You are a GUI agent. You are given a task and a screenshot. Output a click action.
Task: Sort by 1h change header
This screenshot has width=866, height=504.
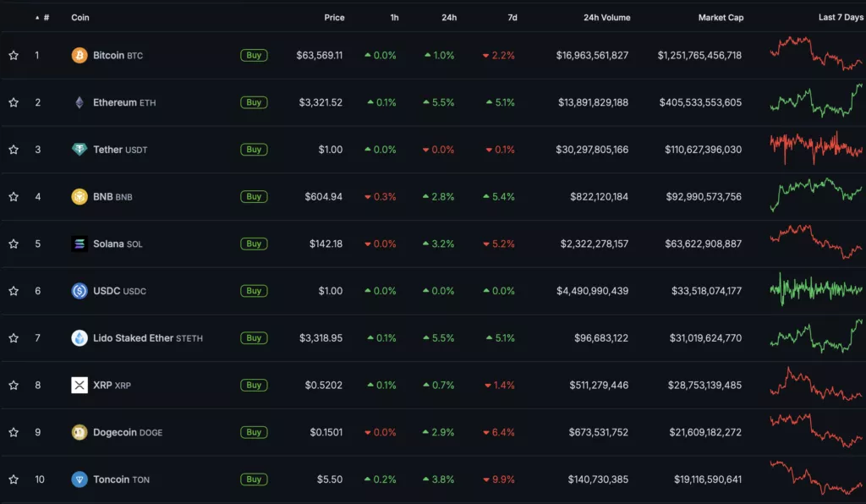click(394, 18)
